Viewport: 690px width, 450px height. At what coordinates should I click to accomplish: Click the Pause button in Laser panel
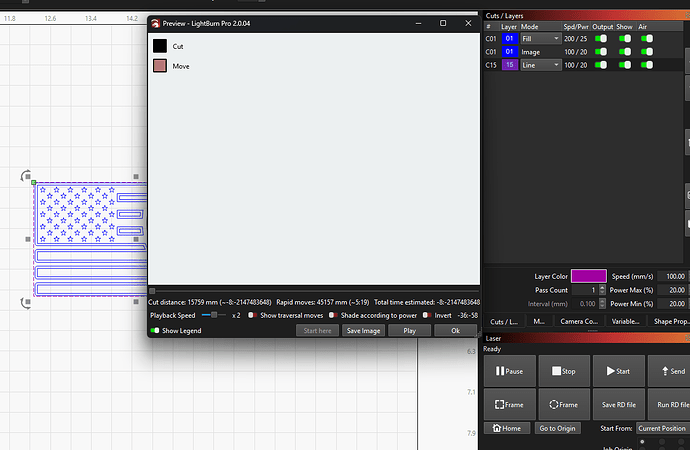point(510,371)
